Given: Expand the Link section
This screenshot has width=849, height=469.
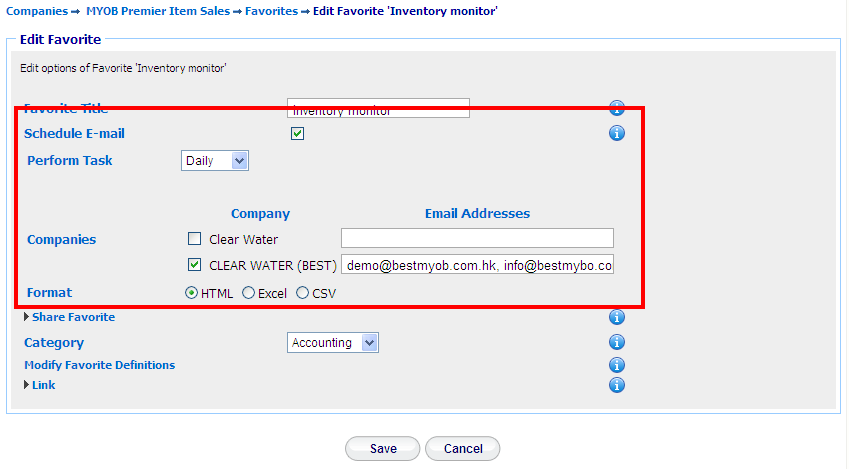Looking at the screenshot, I should 39,385.
